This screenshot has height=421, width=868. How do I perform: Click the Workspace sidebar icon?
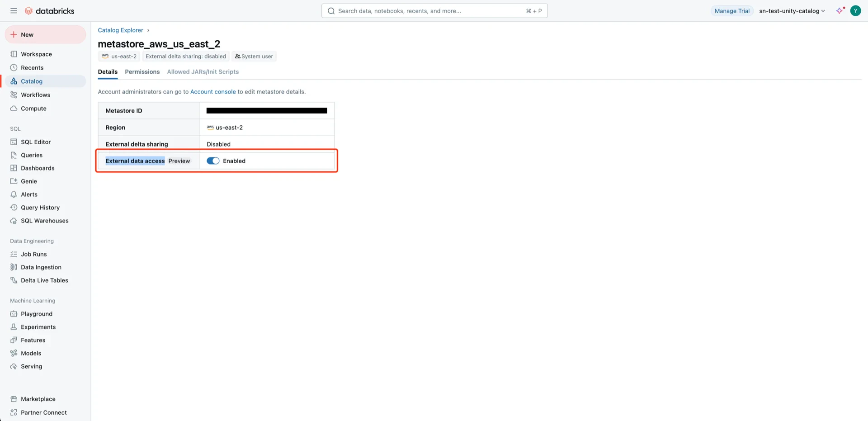[x=14, y=54]
